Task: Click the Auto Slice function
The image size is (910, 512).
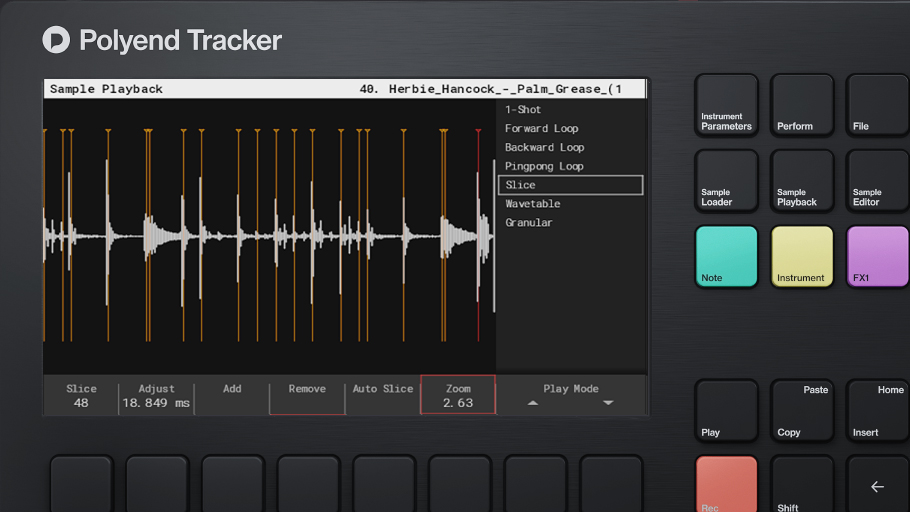Action: (383, 395)
